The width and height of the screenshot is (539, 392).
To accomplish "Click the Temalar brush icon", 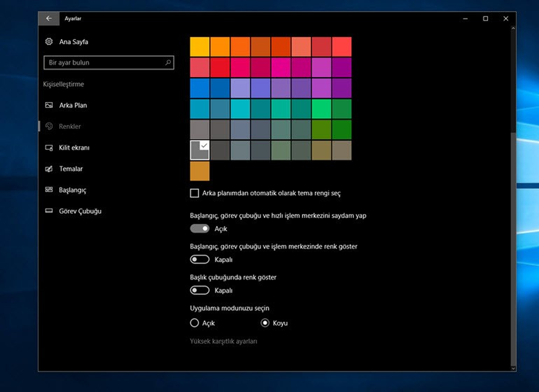I will [49, 169].
